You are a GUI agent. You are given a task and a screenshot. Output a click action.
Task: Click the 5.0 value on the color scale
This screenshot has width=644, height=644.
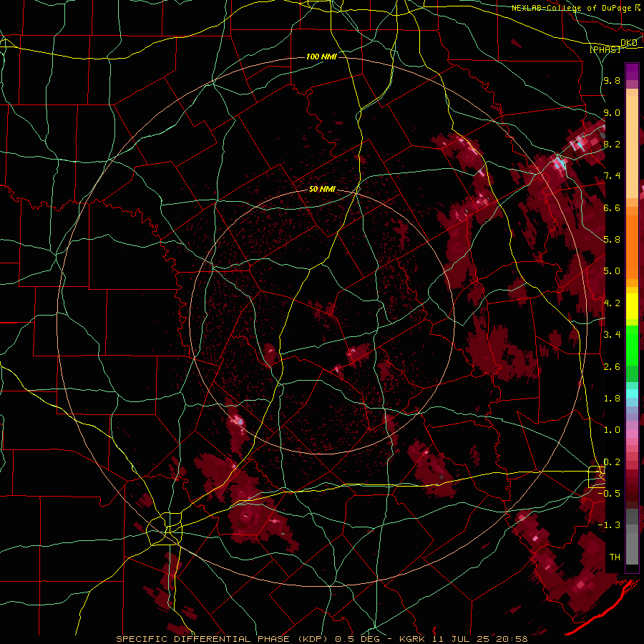(x=612, y=271)
